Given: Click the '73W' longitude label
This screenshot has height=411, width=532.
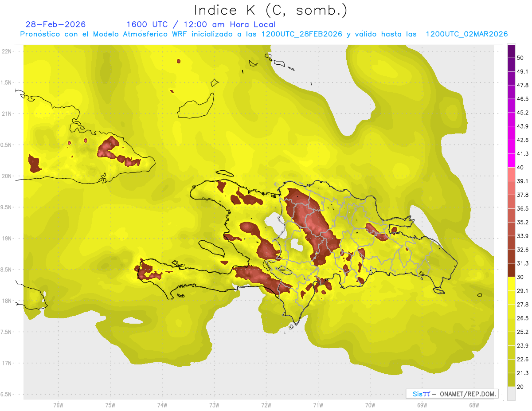Looking at the screenshot, I should pos(214,404).
